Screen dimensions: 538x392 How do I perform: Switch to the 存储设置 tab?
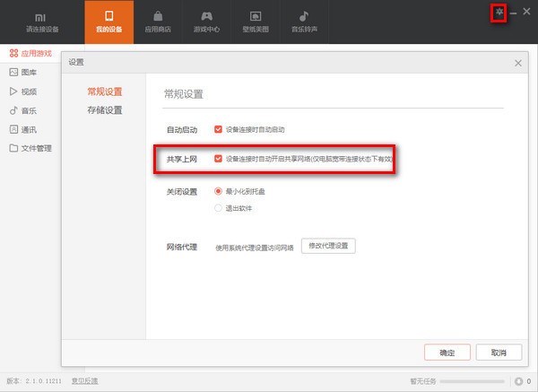click(x=104, y=110)
